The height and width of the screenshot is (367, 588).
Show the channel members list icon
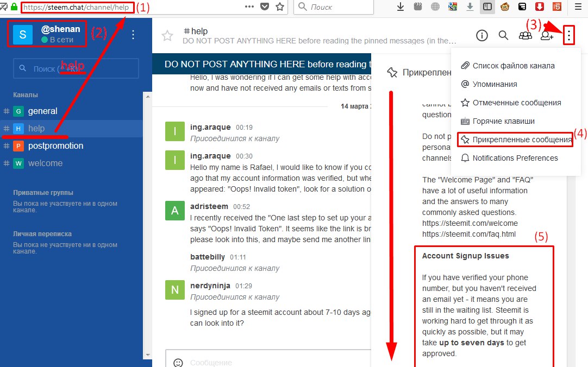pyautogui.click(x=525, y=36)
